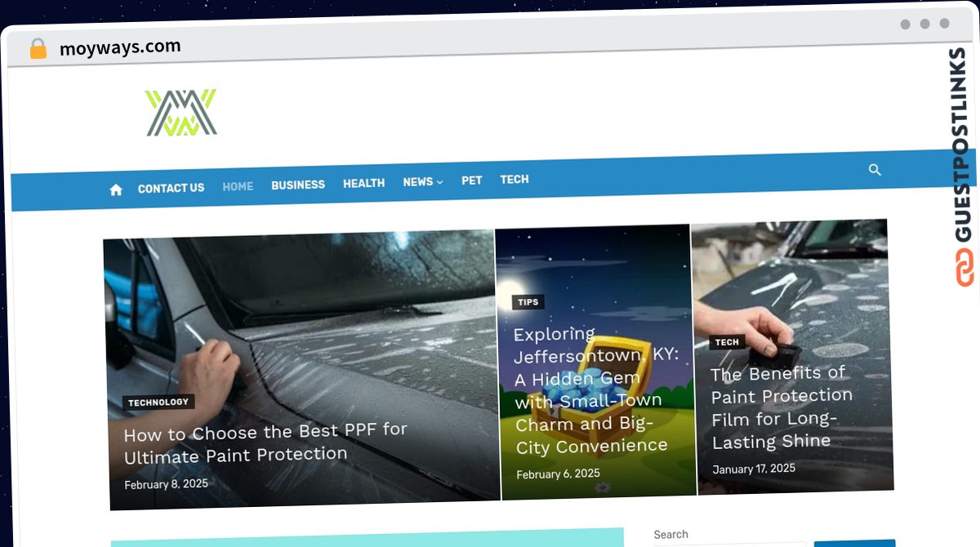Click the home icon in navigation bar
The width and height of the screenshot is (980, 547).
116,189
